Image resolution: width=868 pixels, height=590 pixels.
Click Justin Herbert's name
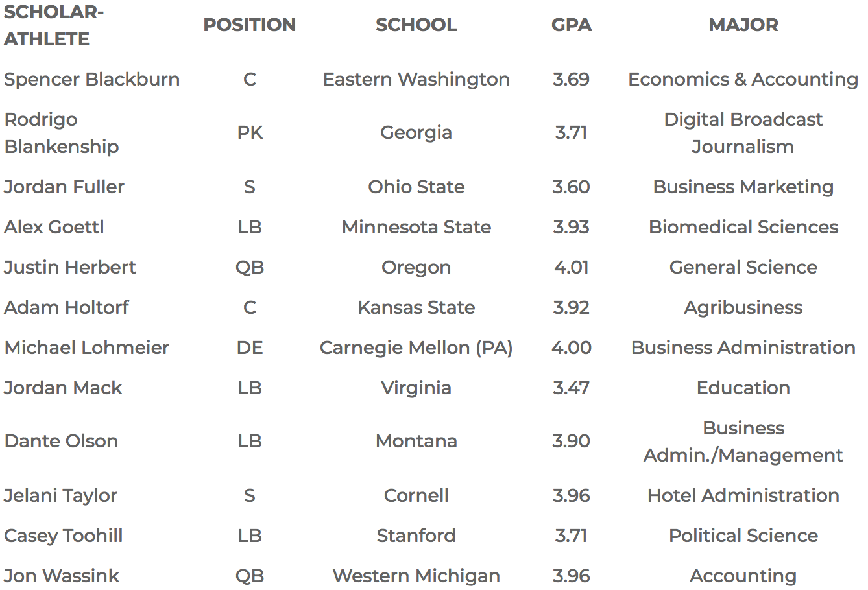pyautogui.click(x=70, y=267)
